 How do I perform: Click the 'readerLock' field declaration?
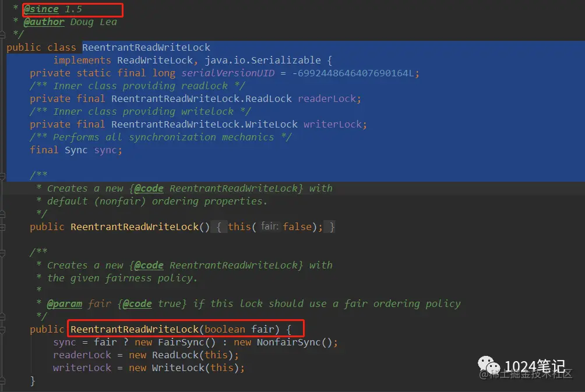click(327, 99)
